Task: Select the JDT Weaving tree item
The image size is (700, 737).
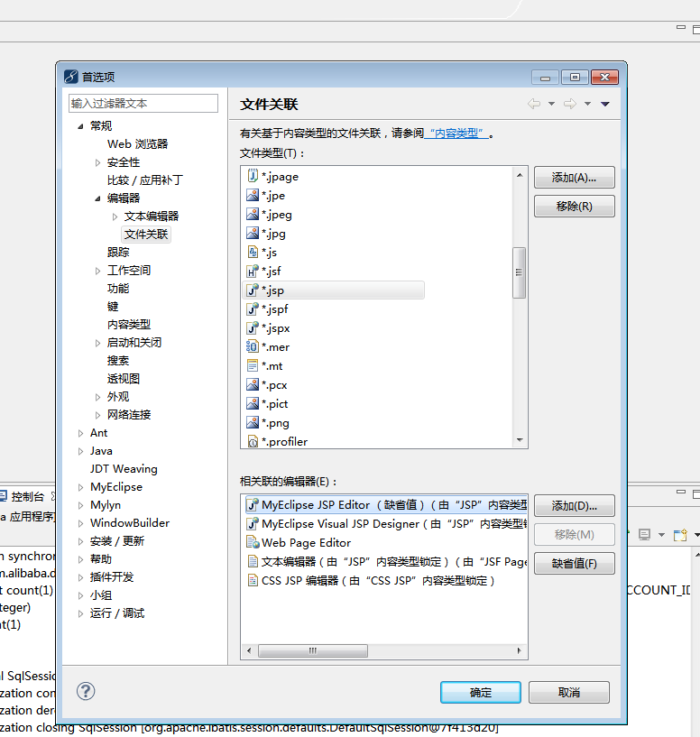Action: coord(124,468)
